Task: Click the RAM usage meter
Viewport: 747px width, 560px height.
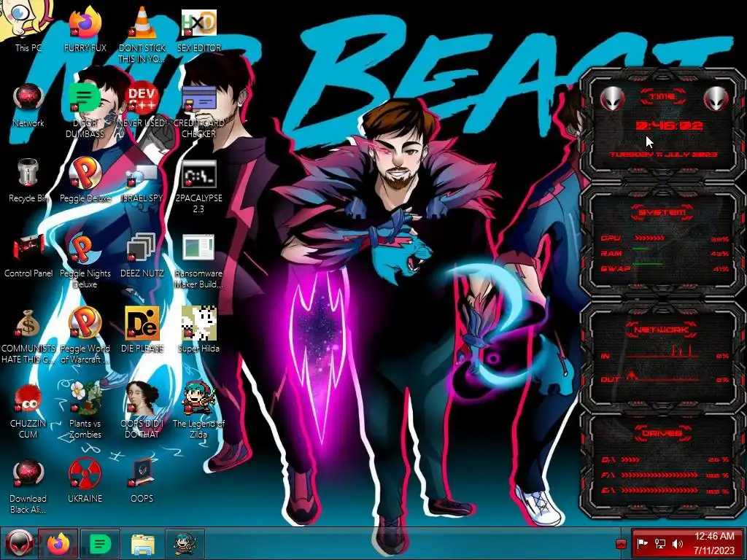Action: [x=640, y=249]
